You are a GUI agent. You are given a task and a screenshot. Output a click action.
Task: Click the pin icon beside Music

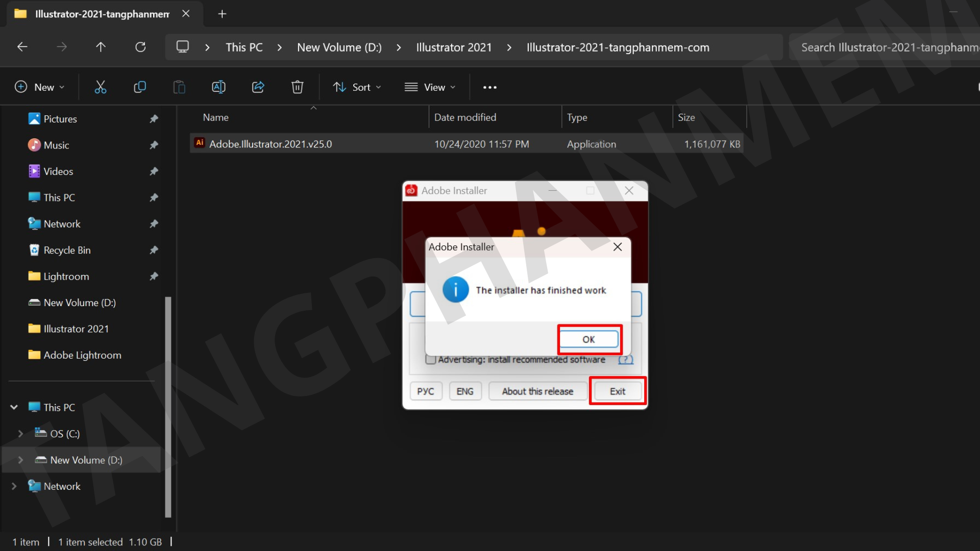tap(154, 145)
